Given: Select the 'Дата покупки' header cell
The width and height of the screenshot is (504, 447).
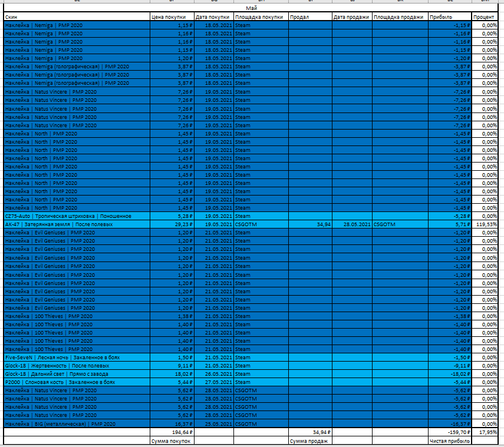Looking at the screenshot, I should click(x=214, y=16).
